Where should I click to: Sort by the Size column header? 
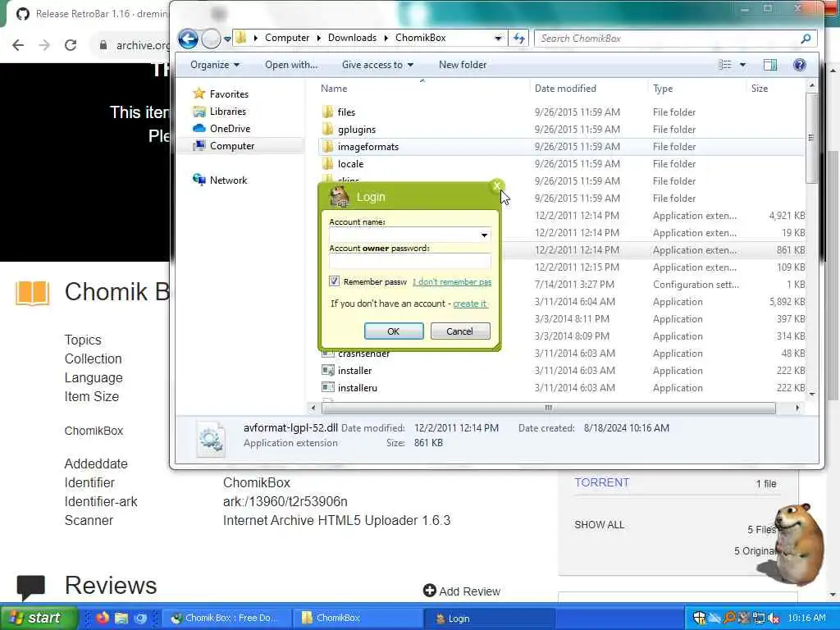(x=759, y=89)
